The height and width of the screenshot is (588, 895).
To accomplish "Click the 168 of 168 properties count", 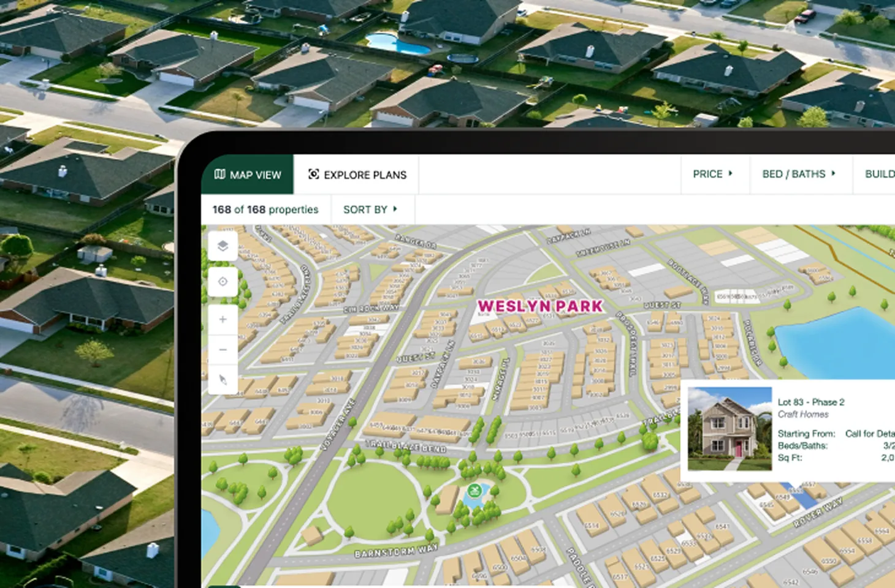I will pos(265,209).
